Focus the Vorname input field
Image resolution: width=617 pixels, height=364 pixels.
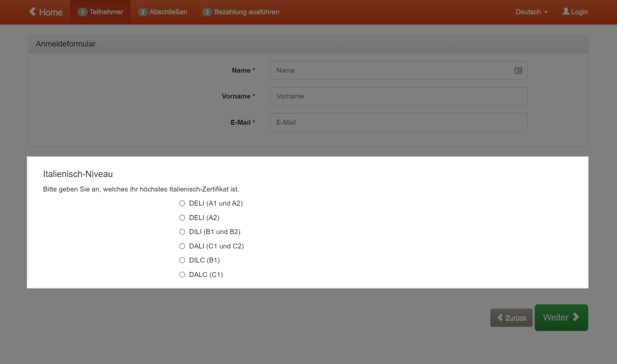(398, 96)
